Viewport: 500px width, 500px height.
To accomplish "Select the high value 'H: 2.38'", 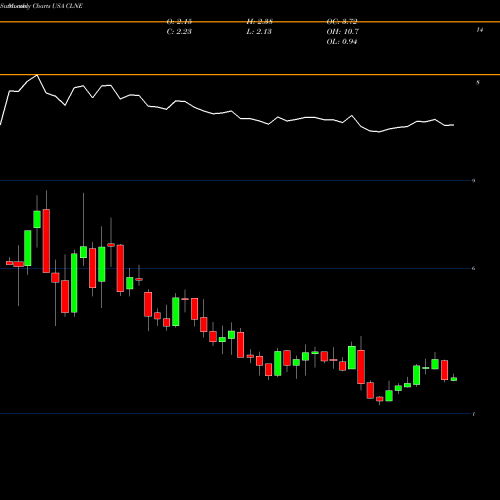I will click(x=260, y=22).
